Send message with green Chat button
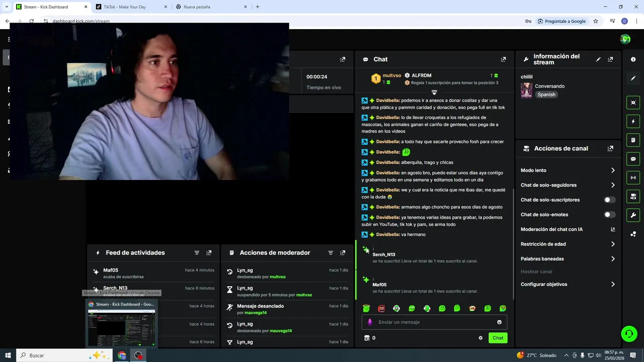The width and height of the screenshot is (644, 362). (498, 338)
